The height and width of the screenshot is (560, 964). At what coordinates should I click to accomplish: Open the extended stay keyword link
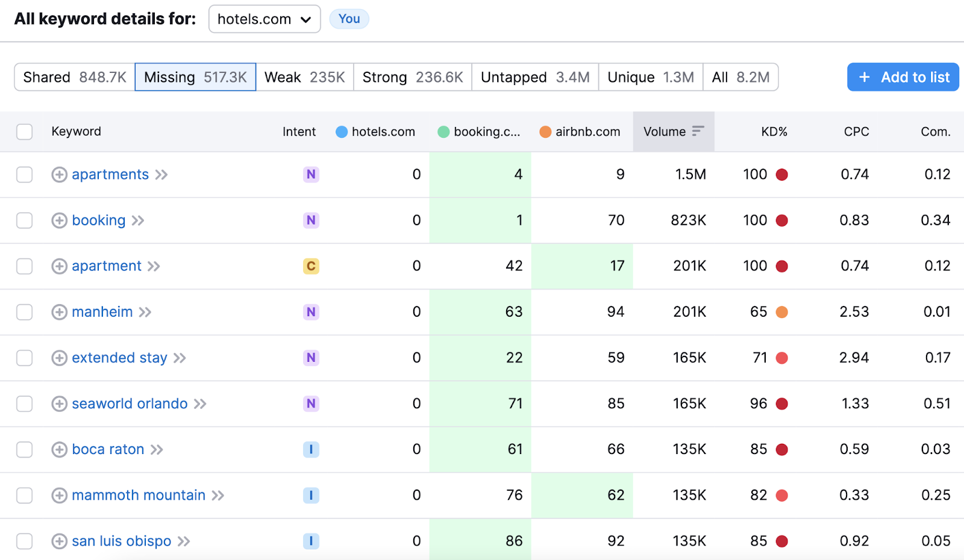[x=119, y=358]
